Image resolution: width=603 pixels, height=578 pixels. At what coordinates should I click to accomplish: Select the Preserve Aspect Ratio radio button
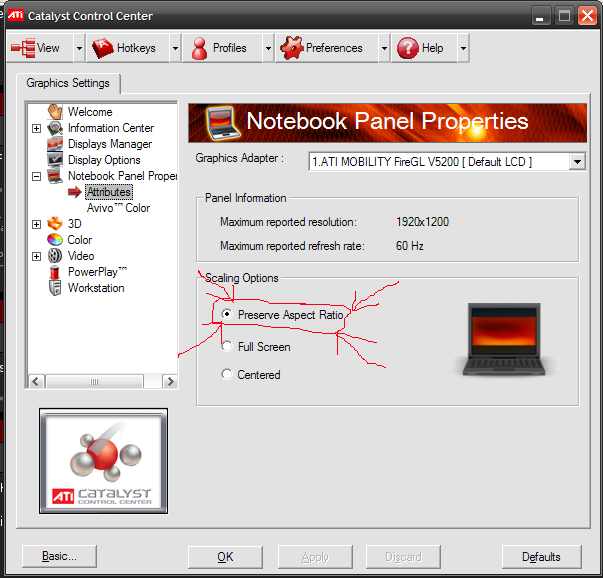[228, 315]
